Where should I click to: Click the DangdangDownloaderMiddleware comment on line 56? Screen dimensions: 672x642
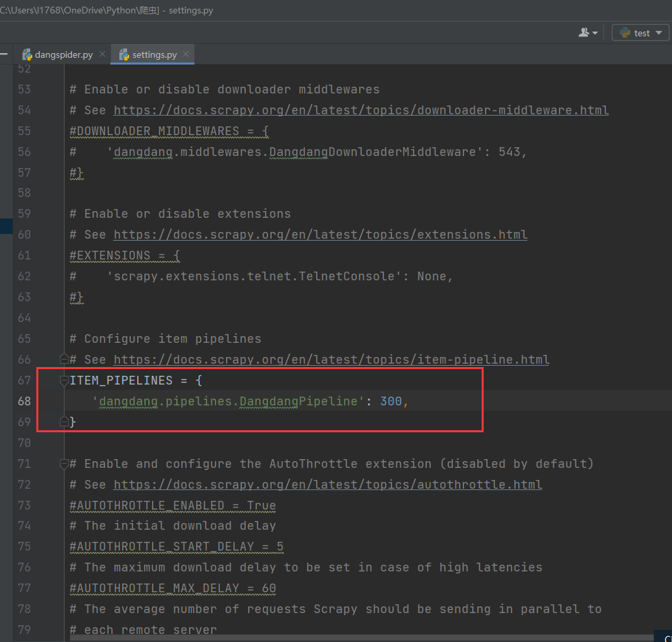pos(298,152)
